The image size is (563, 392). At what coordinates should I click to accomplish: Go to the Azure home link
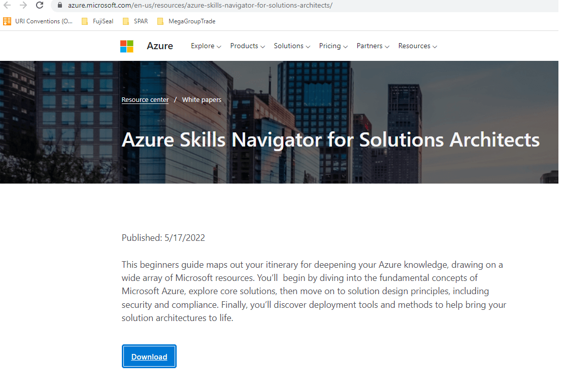coord(160,46)
